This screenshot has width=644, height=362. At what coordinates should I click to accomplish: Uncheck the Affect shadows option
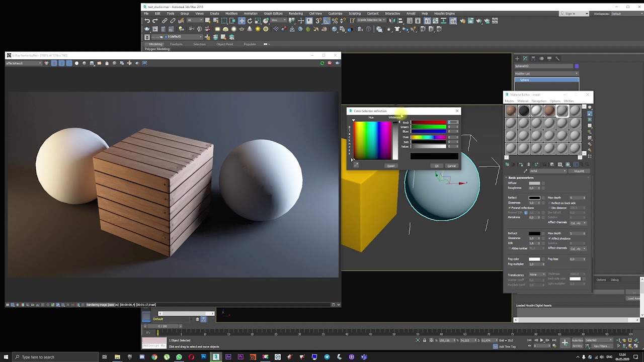tap(549, 238)
